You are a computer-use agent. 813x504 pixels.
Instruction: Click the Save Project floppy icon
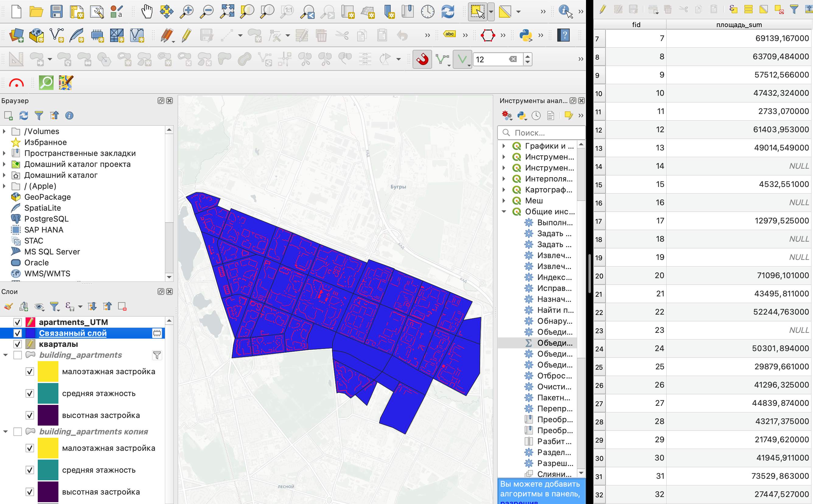56,12
